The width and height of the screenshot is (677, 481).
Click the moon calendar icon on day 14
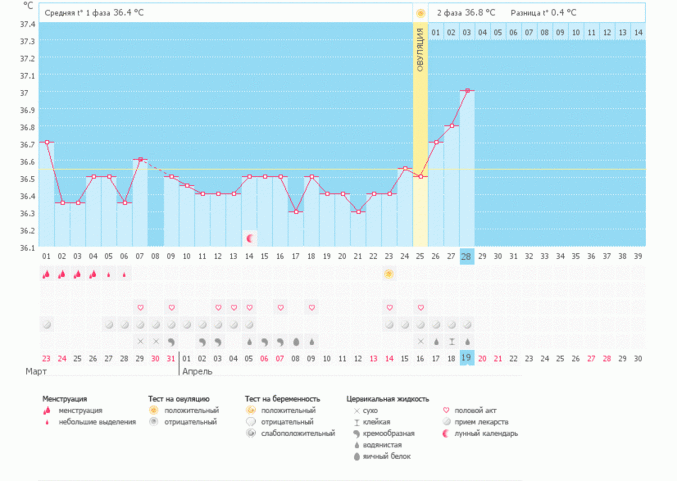click(x=250, y=237)
